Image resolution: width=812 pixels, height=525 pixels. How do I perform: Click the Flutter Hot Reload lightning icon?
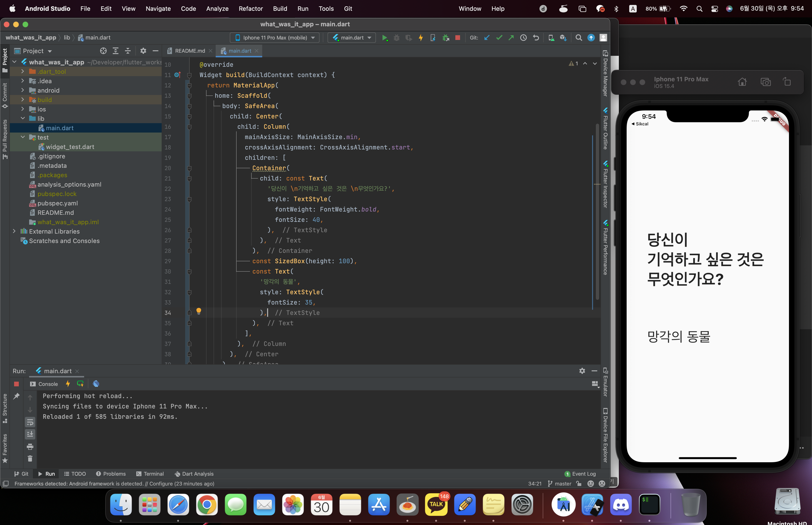pos(421,38)
